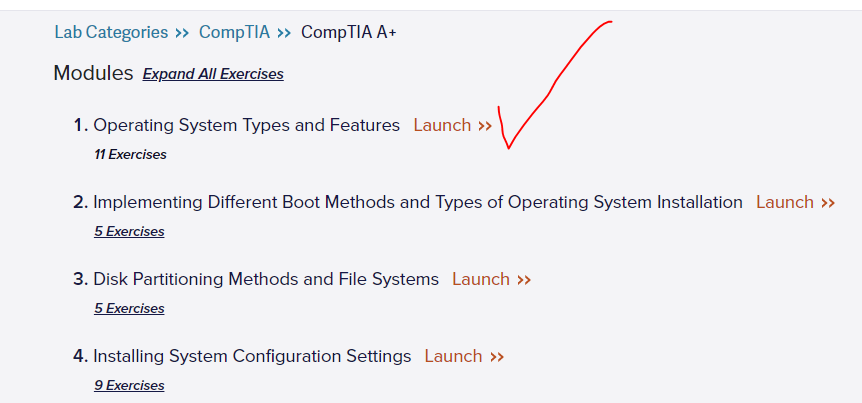Expand the 11 Exercises list
Image resolution: width=862 pixels, height=403 pixels.
[x=130, y=155]
